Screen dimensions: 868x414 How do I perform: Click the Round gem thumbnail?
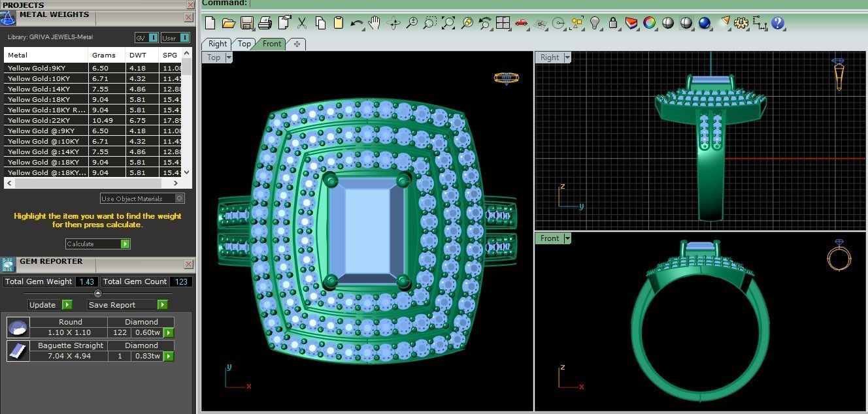click(18, 327)
